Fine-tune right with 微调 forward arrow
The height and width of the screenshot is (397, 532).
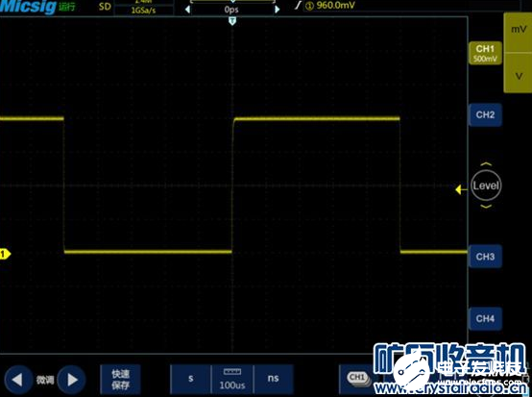click(x=71, y=380)
